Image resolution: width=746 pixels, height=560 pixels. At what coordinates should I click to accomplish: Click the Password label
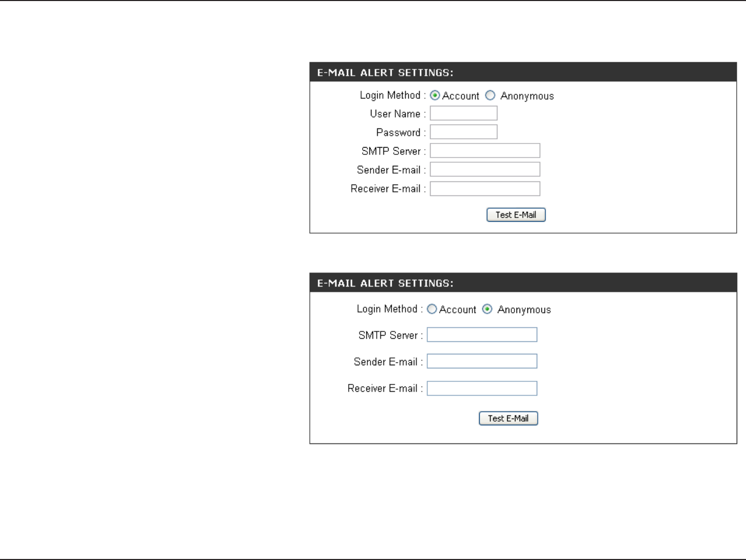(x=400, y=133)
